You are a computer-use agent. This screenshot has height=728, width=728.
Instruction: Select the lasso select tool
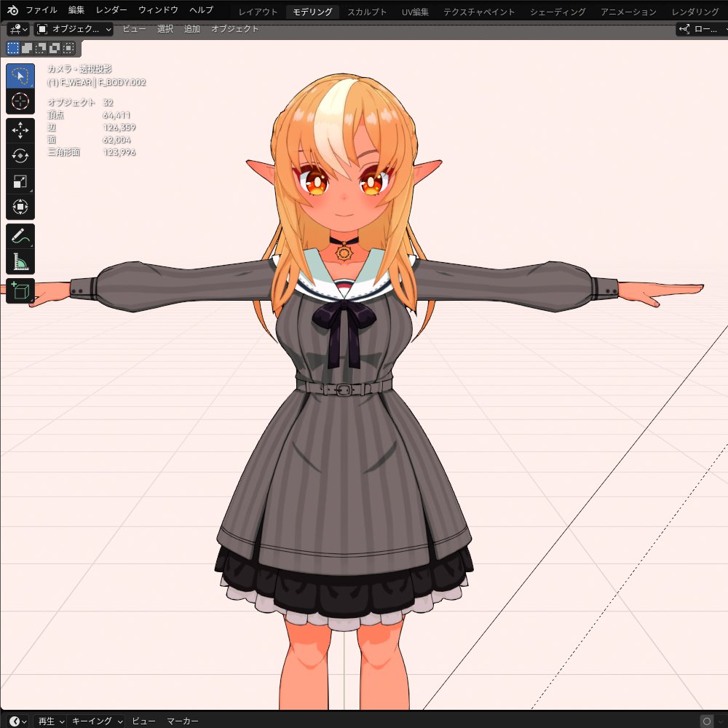pyautogui.click(x=20, y=76)
